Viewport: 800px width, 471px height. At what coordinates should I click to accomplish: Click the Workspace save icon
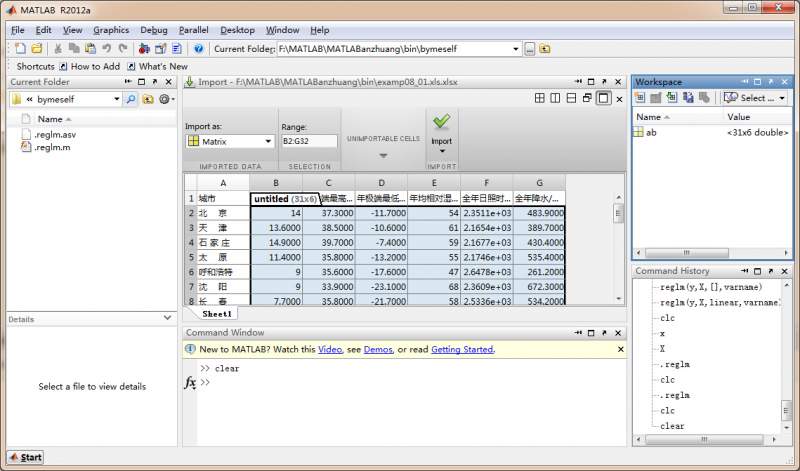coord(688,97)
